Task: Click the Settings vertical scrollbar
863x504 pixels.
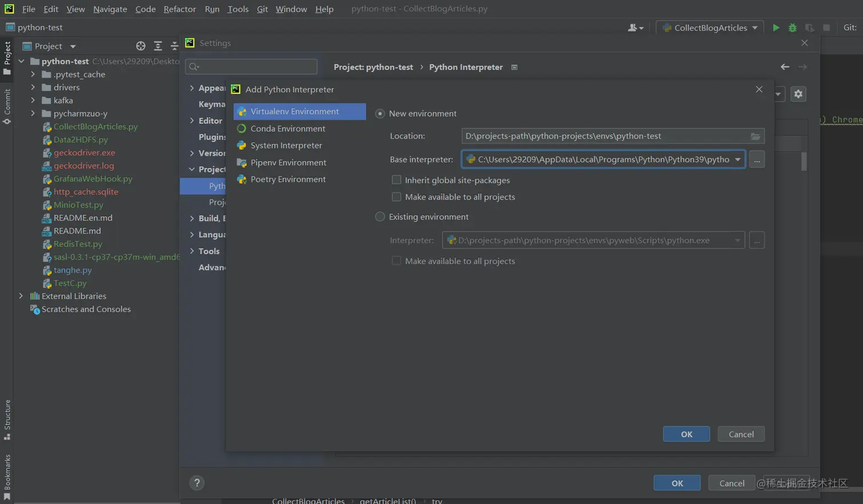Action: 804,162
